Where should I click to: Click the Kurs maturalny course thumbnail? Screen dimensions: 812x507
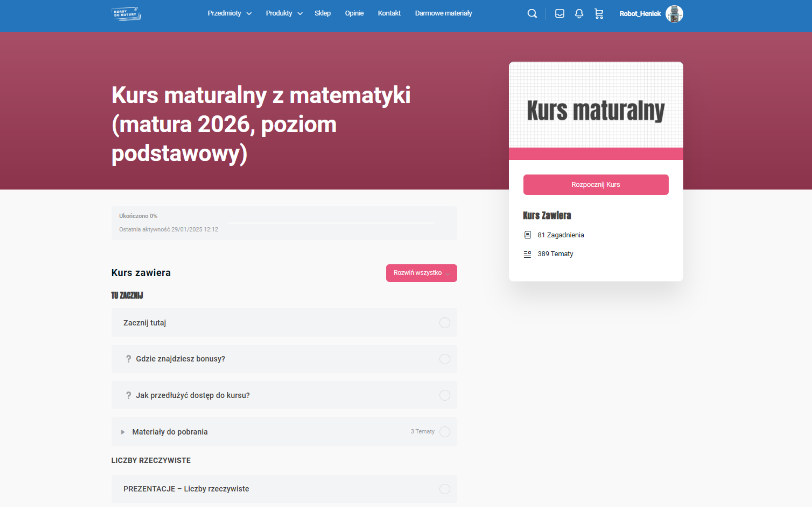(595, 111)
